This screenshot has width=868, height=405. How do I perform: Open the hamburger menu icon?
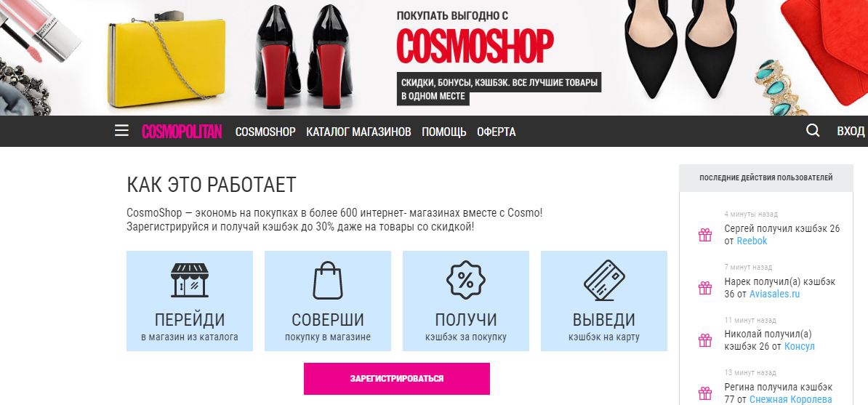122,131
